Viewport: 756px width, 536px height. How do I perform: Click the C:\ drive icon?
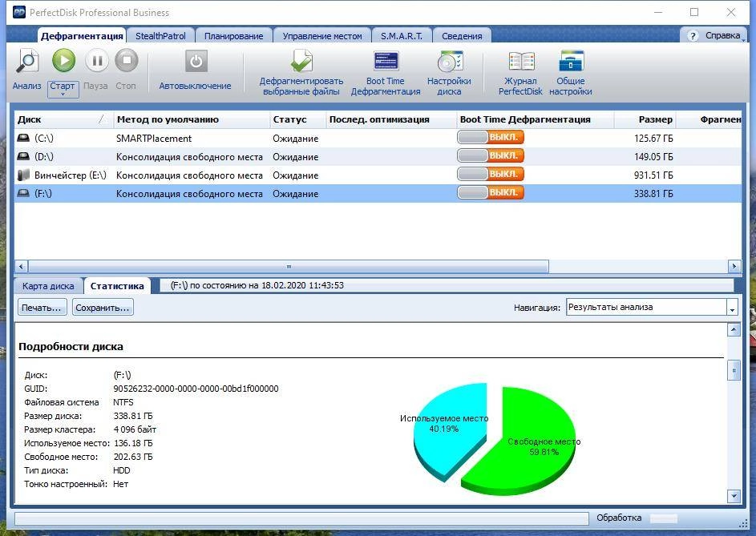pyautogui.click(x=23, y=138)
